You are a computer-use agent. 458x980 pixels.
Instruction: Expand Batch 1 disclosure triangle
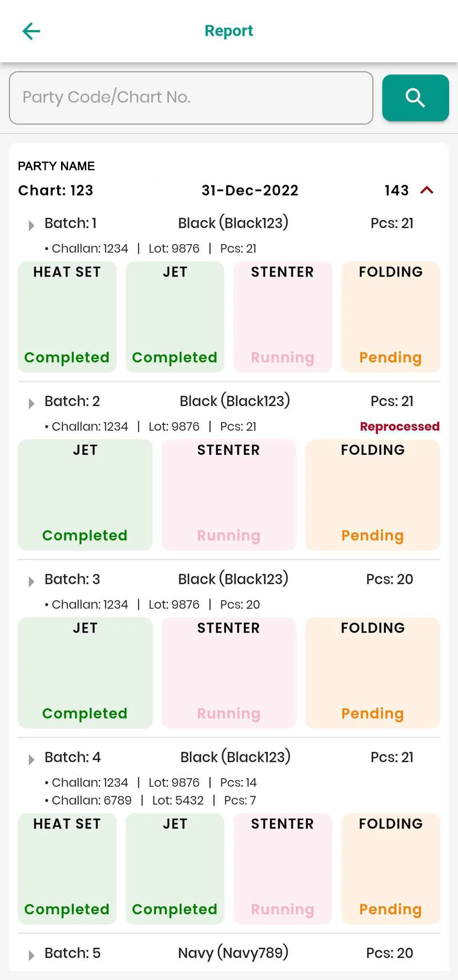32,225
